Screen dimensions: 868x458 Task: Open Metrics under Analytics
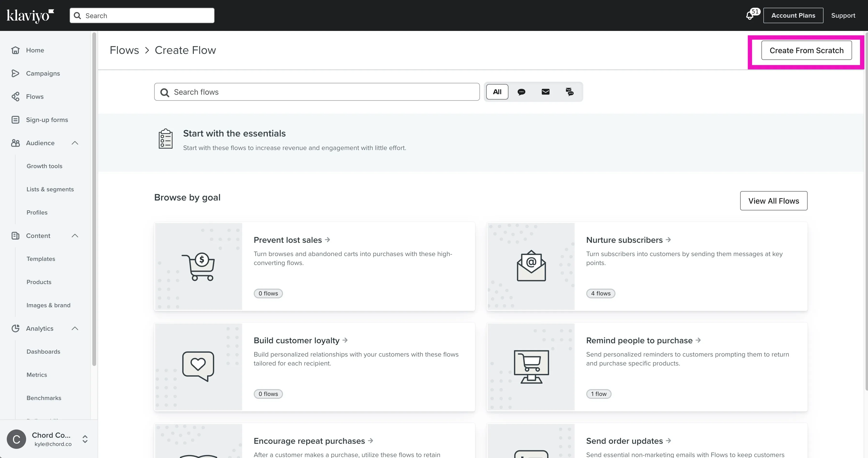click(37, 375)
